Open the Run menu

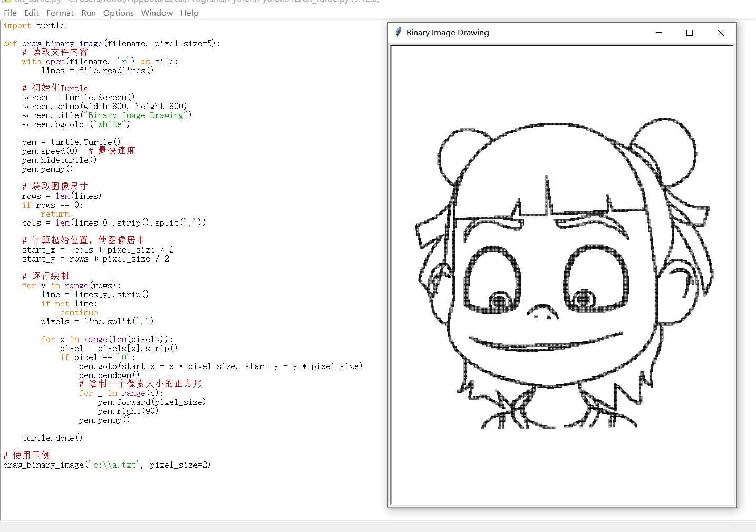[x=89, y=13]
